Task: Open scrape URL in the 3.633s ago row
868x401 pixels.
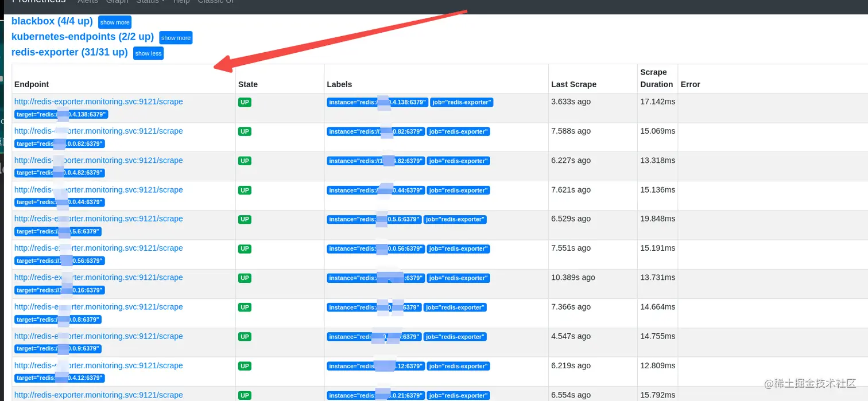Action: 99,102
